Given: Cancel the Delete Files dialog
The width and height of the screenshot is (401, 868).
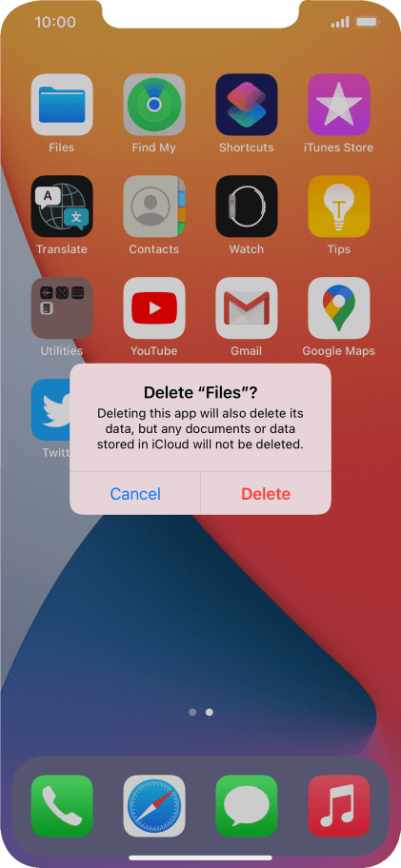Looking at the screenshot, I should tap(135, 493).
